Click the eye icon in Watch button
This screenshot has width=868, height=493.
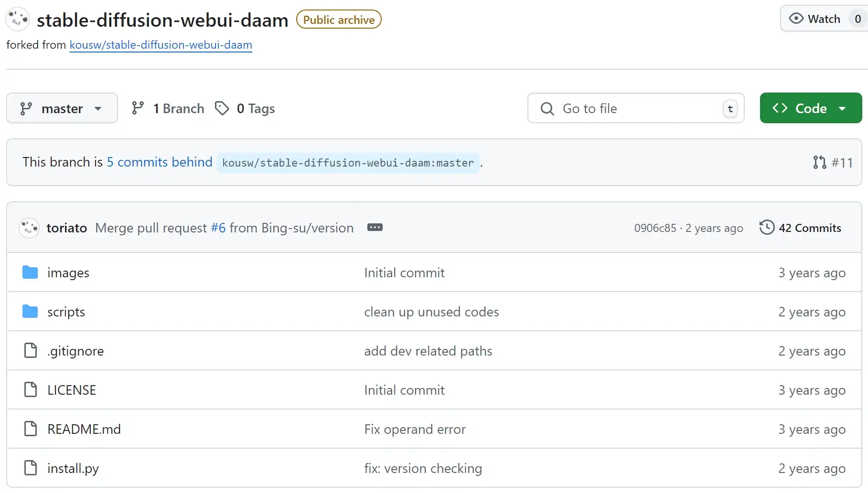pos(796,19)
